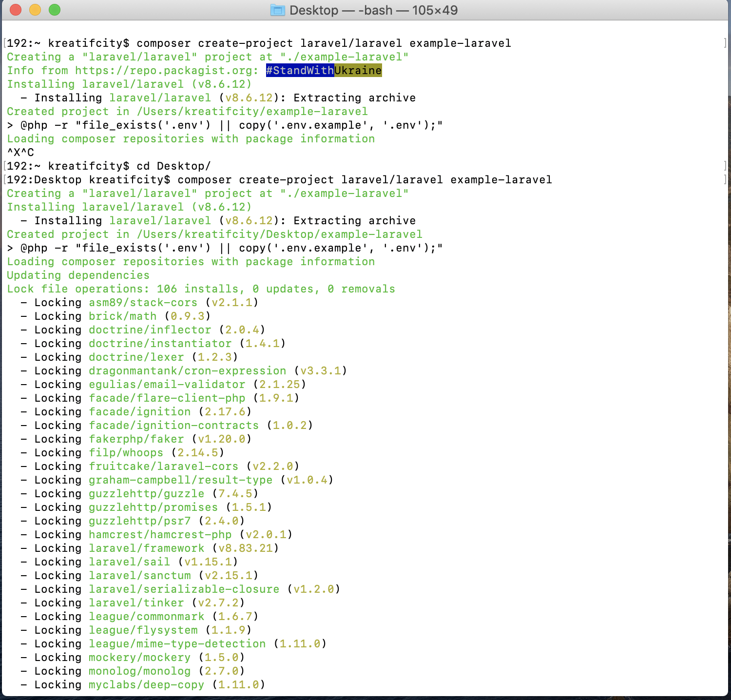Click the '^X^C' interrupt line
This screenshot has width=731, height=700.
pyautogui.click(x=20, y=153)
